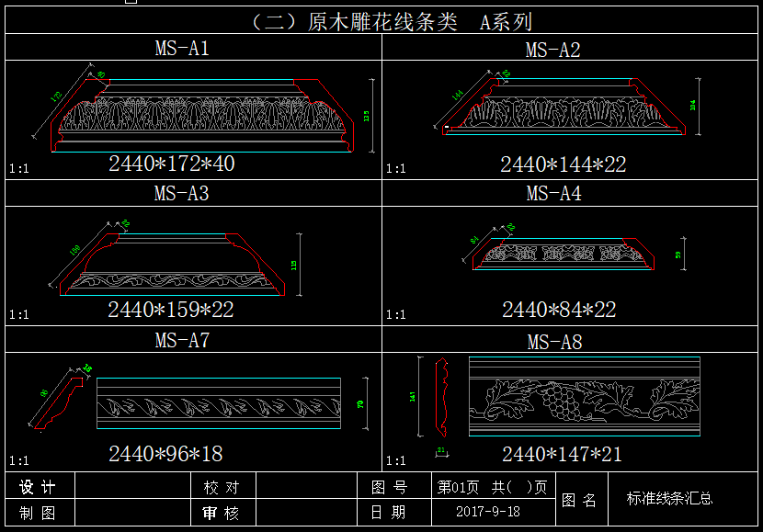This screenshot has width=763, height=532.
Task: Click the green '104' height dimension on MS-A2
Action: tap(692, 105)
